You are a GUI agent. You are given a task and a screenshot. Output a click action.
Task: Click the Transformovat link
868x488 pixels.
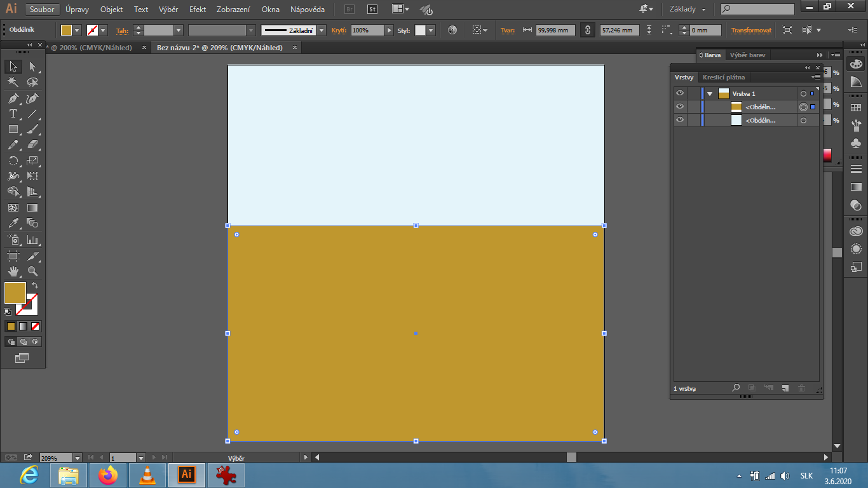751,30
